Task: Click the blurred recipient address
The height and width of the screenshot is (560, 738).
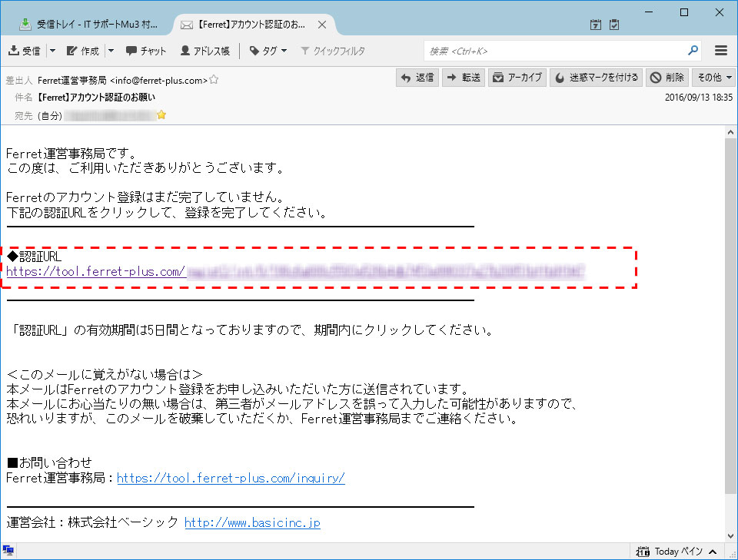Action: tap(110, 115)
